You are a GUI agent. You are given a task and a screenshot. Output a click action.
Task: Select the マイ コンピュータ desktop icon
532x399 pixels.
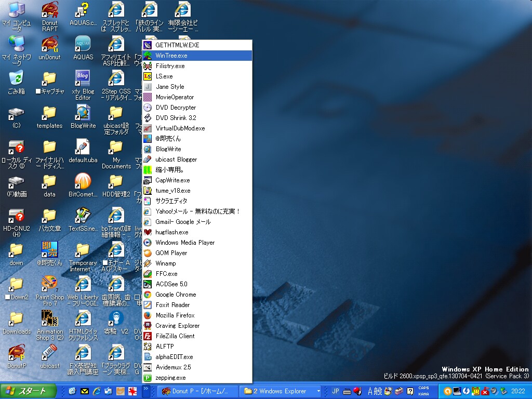click(x=16, y=17)
